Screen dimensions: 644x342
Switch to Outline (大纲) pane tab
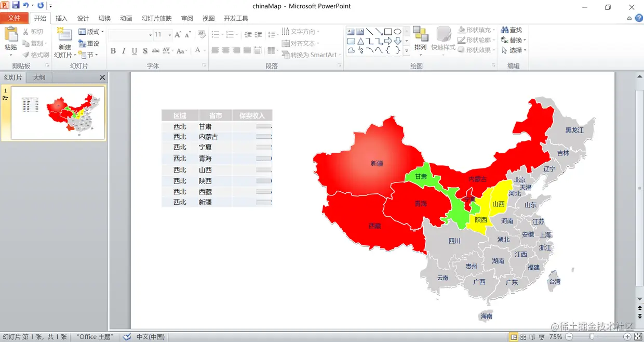click(x=39, y=77)
